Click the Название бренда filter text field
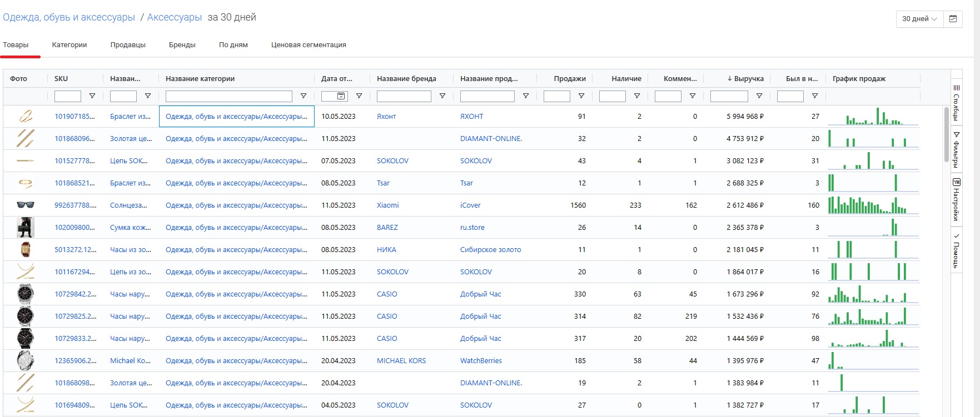The width and height of the screenshot is (980, 417). pos(404,97)
